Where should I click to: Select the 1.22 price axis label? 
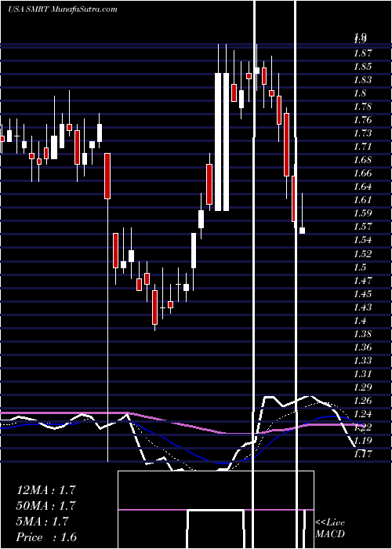pyautogui.click(x=365, y=427)
